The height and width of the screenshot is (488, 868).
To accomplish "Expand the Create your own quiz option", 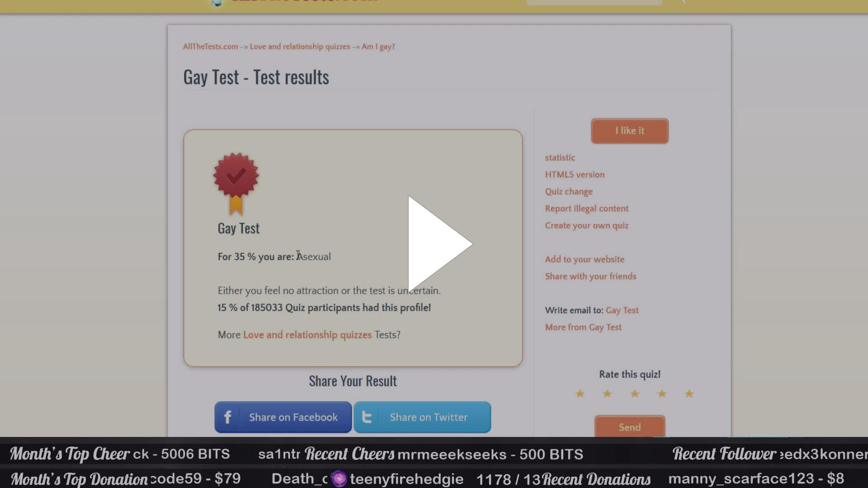I will point(586,225).
